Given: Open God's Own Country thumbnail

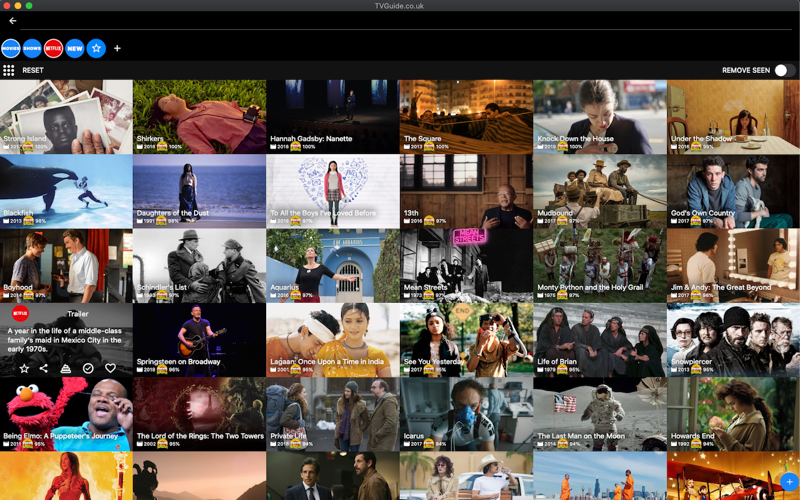Looking at the screenshot, I should [733, 191].
